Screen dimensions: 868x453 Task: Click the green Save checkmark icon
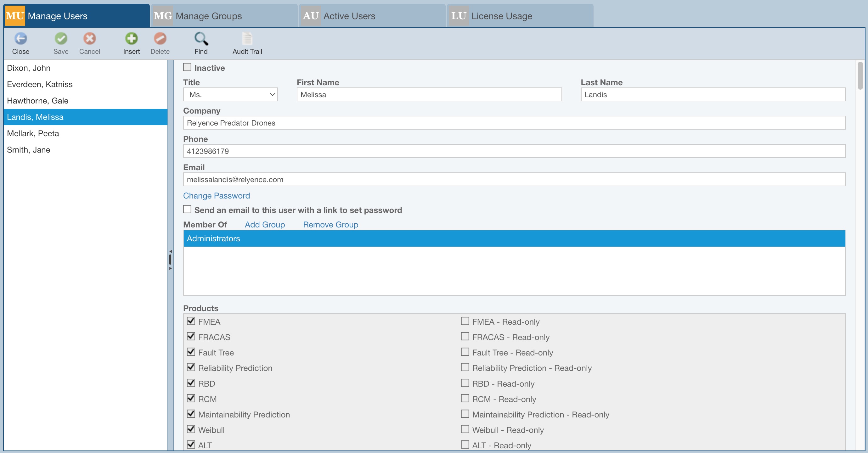61,39
